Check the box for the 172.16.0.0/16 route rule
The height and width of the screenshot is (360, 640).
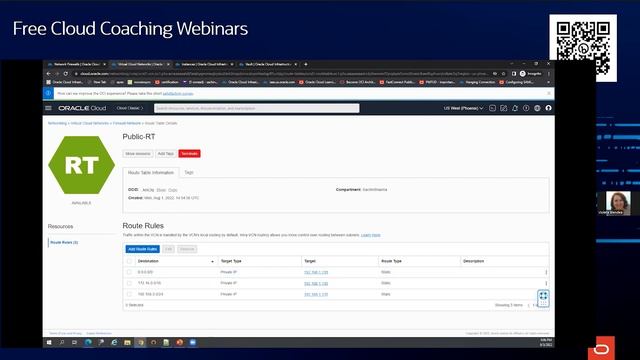click(x=129, y=283)
